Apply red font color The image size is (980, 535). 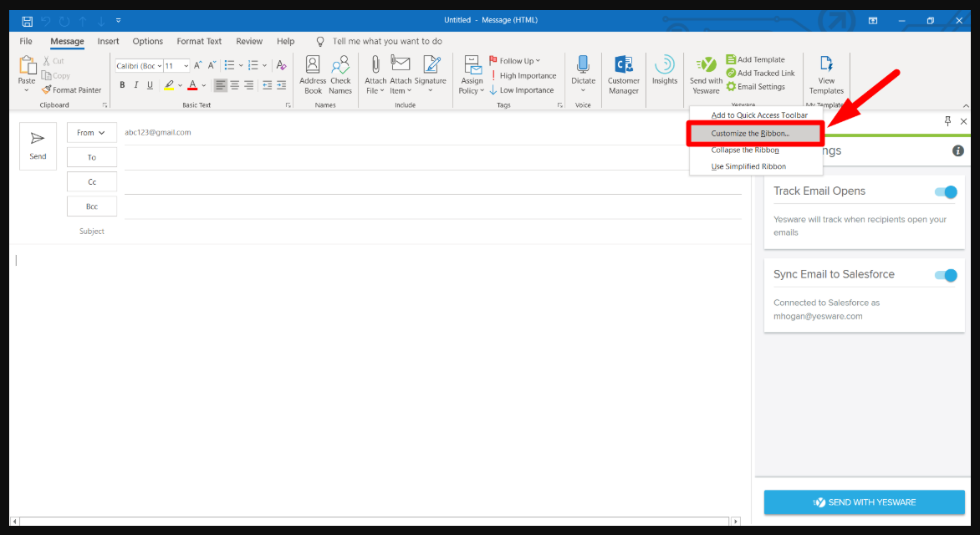coord(192,85)
